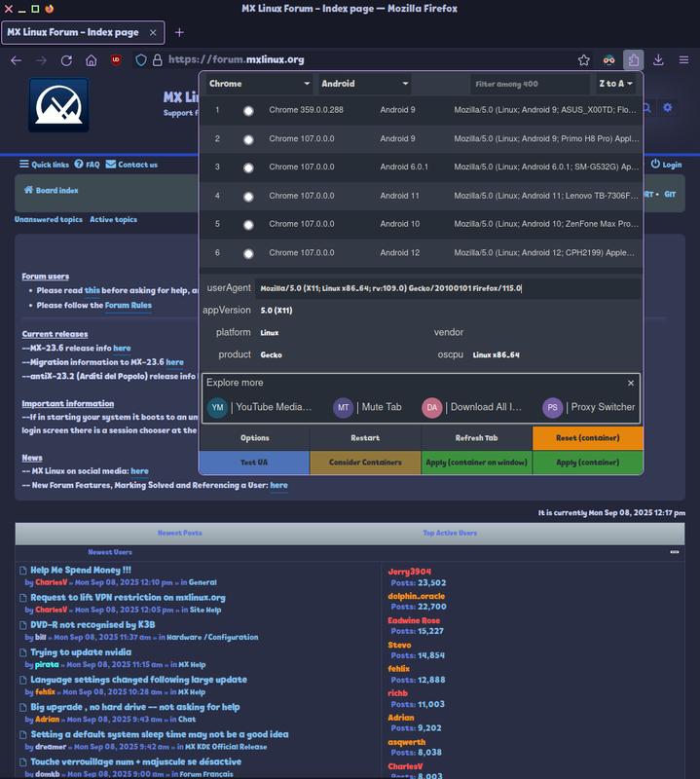The height and width of the screenshot is (779, 700).
Task: Select radio for row 2 Primo H8 Pro
Action: coord(248,139)
